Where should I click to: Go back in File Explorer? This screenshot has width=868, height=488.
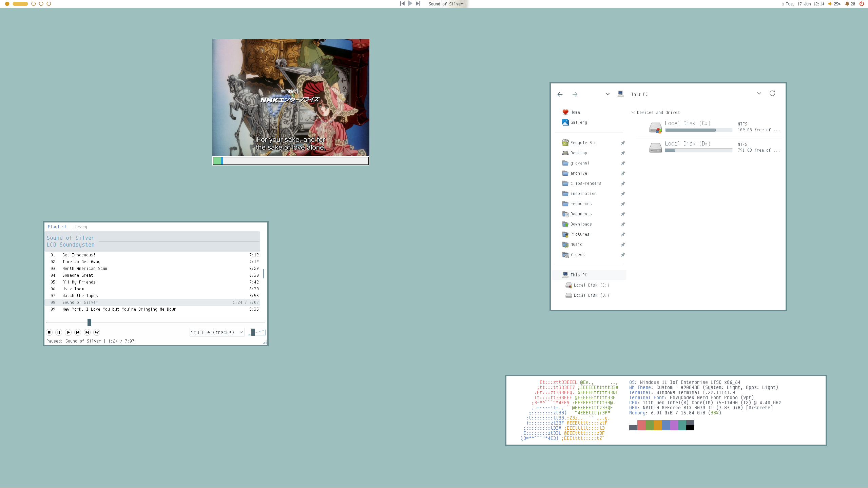click(x=560, y=94)
